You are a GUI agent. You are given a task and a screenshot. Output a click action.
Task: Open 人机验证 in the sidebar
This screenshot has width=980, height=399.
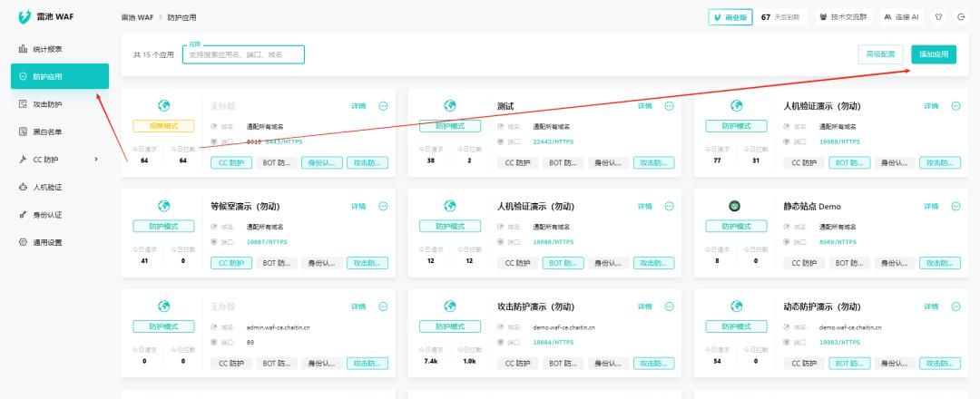pyautogui.click(x=47, y=187)
